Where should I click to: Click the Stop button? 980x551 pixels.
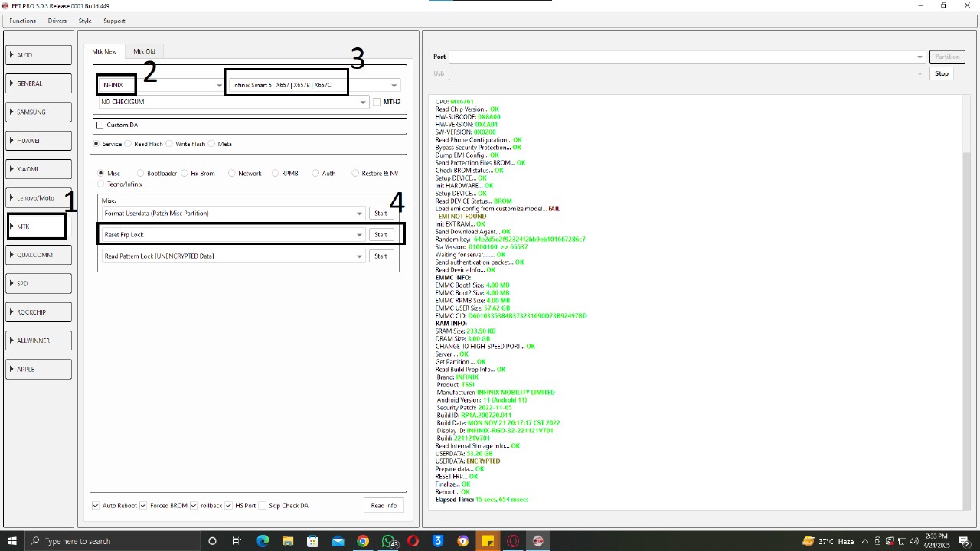(942, 73)
